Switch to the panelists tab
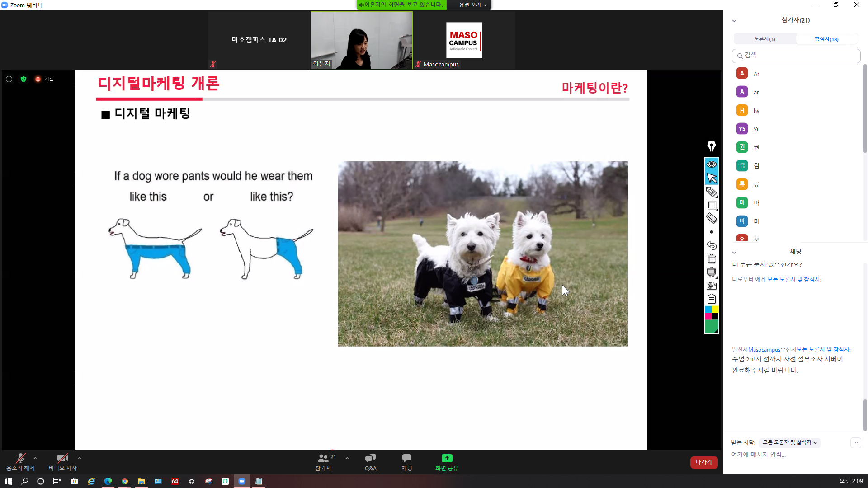Viewport: 868px width, 488px height. pos(764,39)
